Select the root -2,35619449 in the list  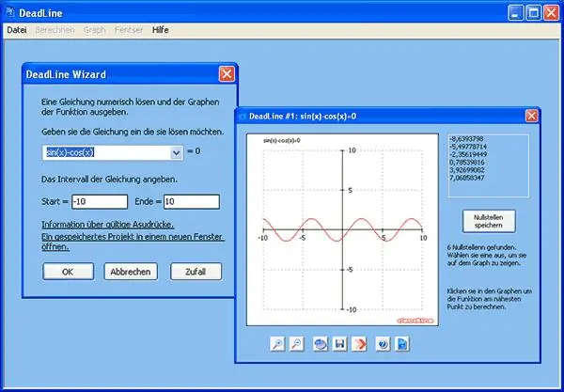(x=467, y=155)
